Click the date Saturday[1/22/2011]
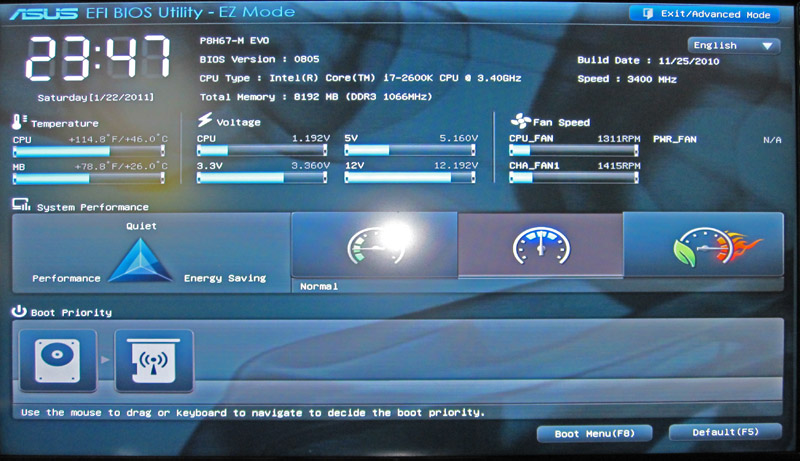The image size is (800, 461). [x=95, y=97]
